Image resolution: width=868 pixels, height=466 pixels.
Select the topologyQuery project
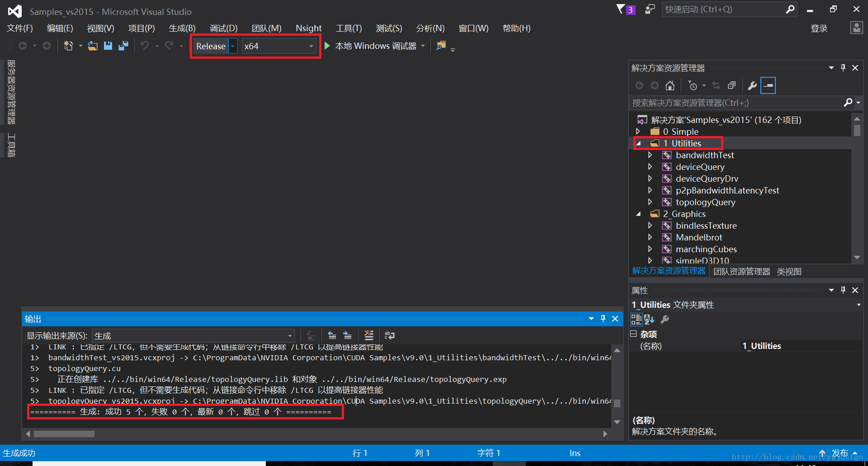[x=705, y=202]
